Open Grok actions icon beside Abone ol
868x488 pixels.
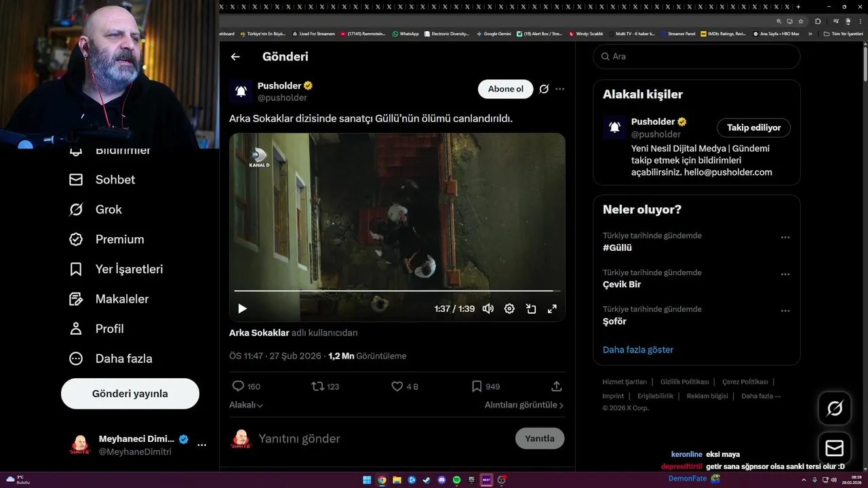coord(544,89)
